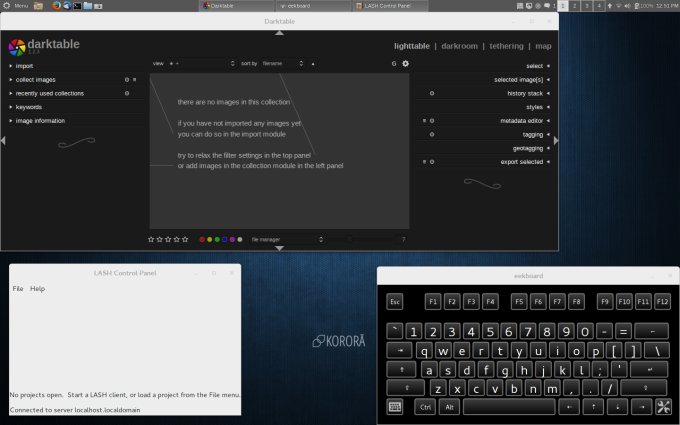Open the File menu in LASH Control Panel
The width and height of the screenshot is (680, 425).
click(x=18, y=288)
